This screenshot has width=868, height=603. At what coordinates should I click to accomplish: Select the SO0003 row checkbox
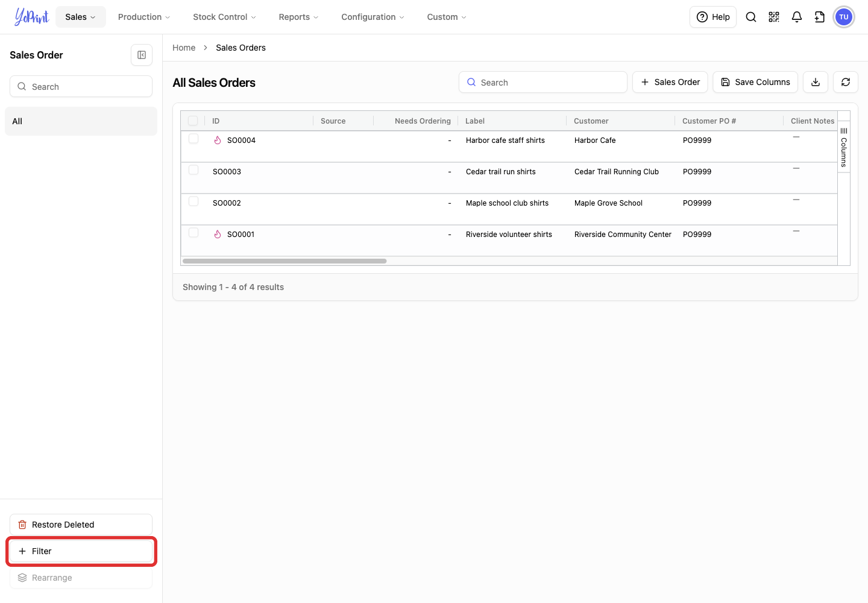tap(193, 170)
